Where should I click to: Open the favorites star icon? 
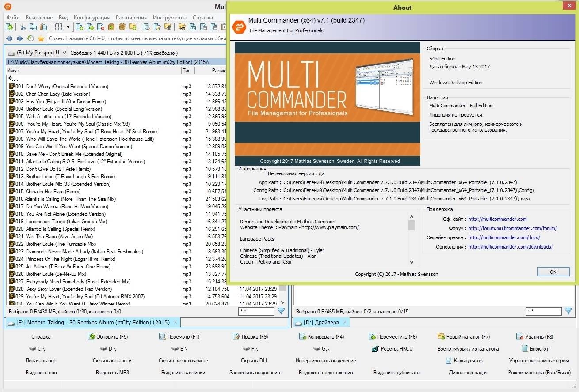pos(41,38)
